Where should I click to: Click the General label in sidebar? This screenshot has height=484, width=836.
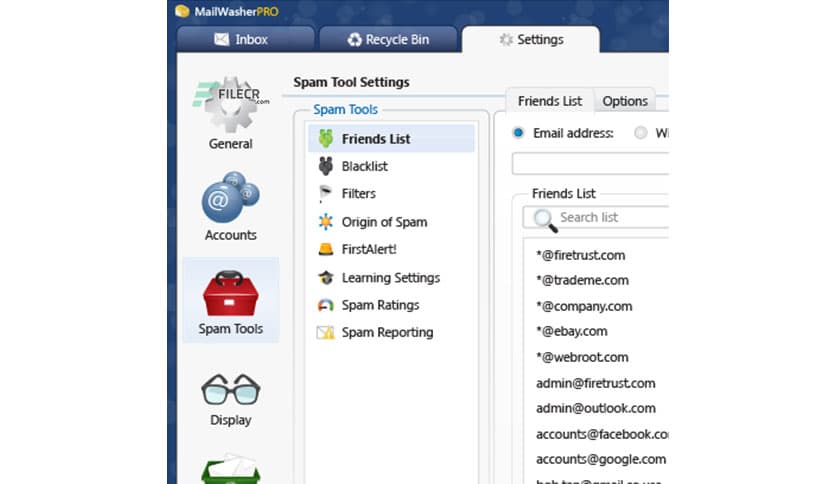pyautogui.click(x=231, y=144)
